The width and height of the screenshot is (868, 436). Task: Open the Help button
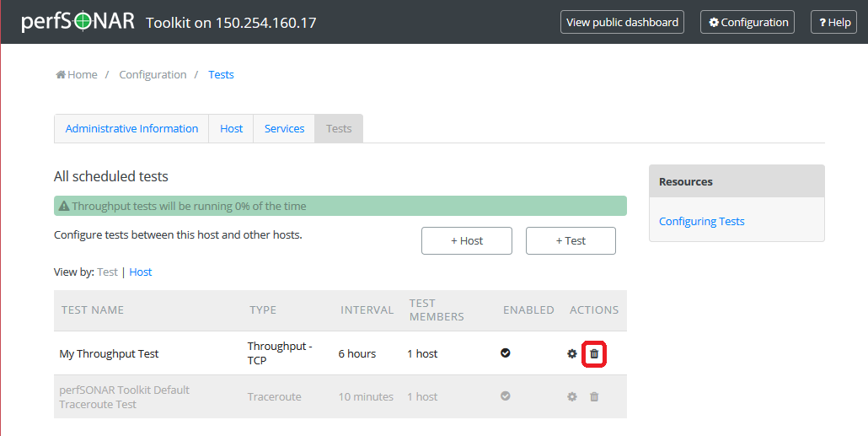[833, 22]
